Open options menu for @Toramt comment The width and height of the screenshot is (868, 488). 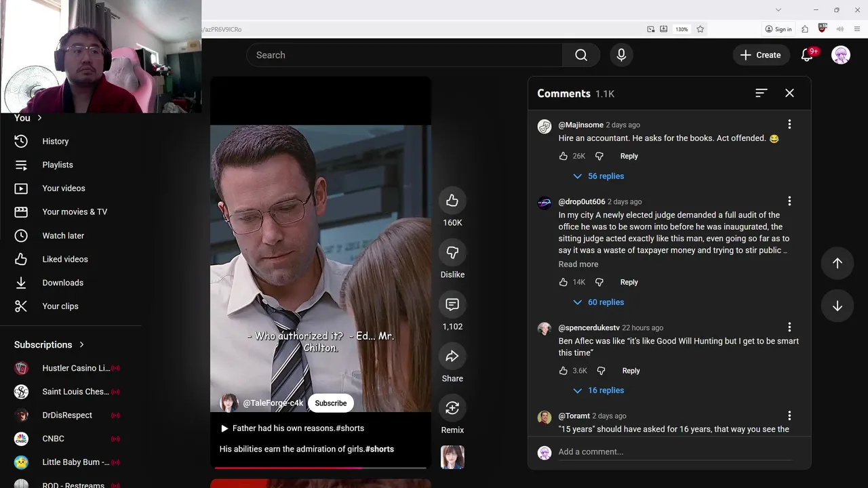789,415
